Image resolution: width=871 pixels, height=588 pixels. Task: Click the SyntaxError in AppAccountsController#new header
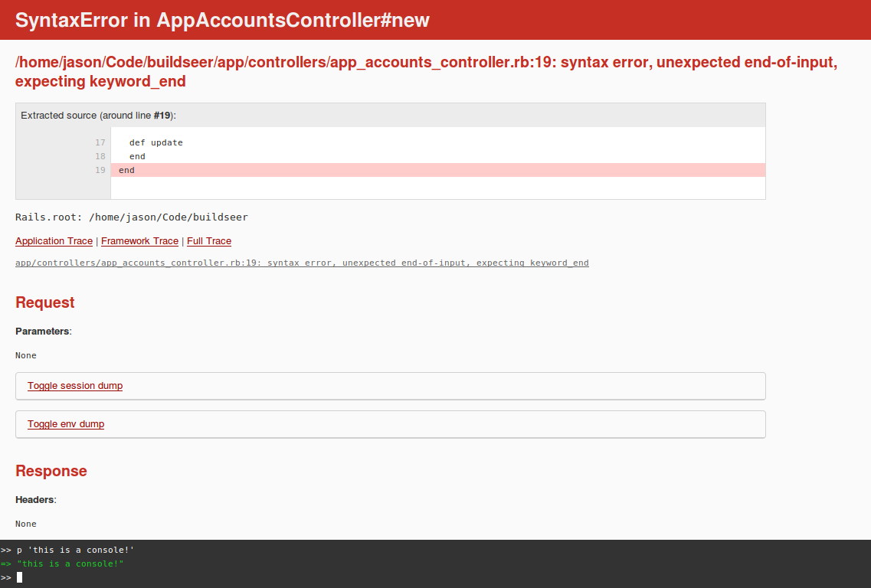click(222, 20)
